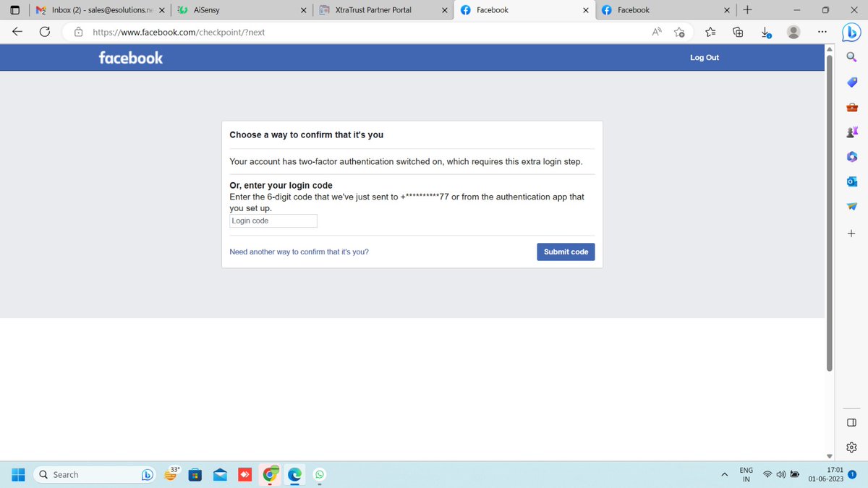This screenshot has width=868, height=488.
Task: Show hidden system tray icons
Action: click(x=724, y=475)
